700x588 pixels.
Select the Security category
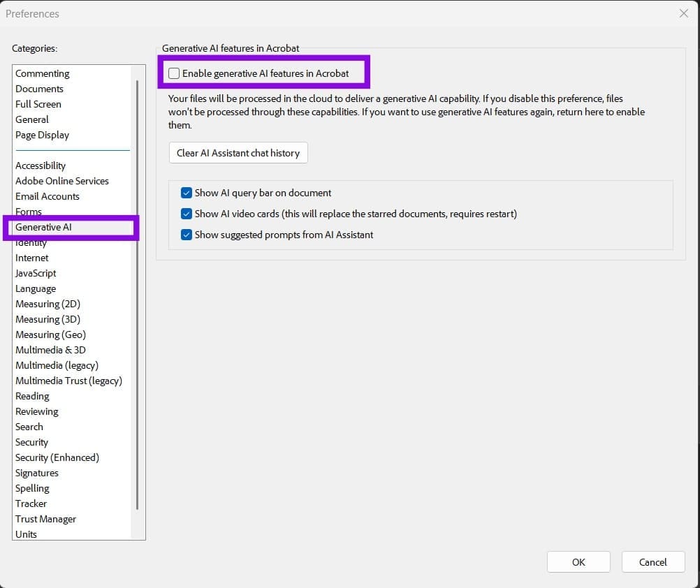(31, 443)
